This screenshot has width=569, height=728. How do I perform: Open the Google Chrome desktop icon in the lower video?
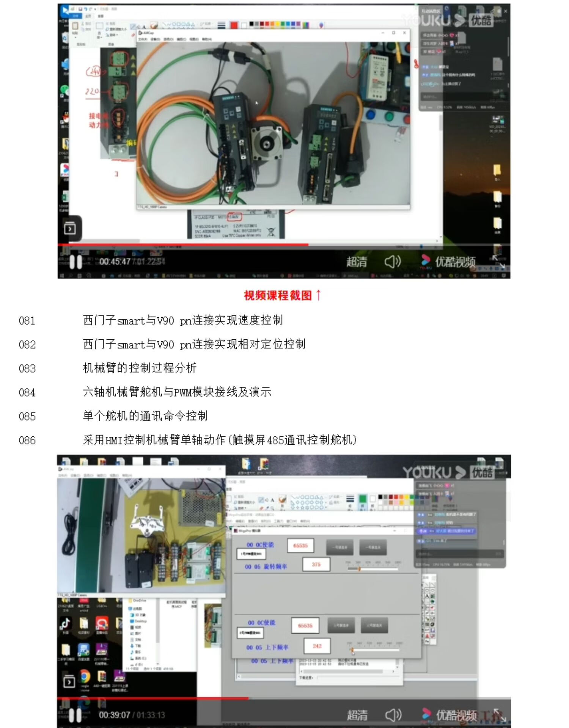85,677
